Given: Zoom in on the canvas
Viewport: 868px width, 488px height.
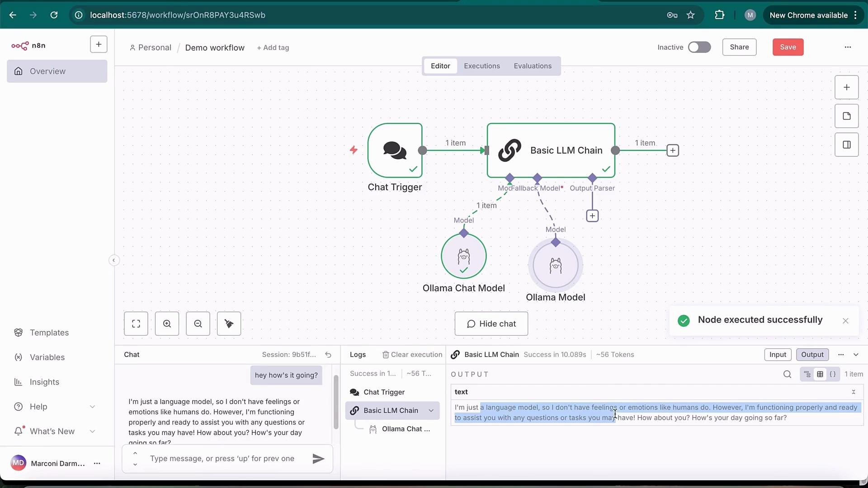Looking at the screenshot, I should (x=167, y=324).
